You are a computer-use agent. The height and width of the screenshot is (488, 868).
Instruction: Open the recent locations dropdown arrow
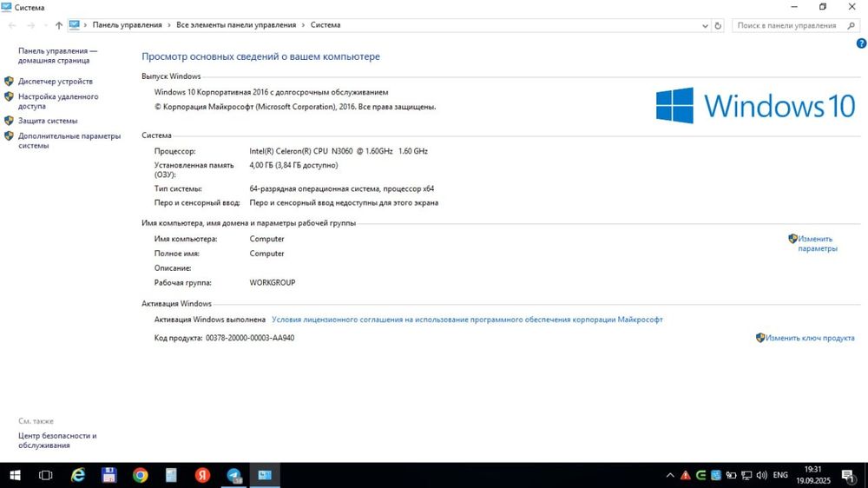click(45, 25)
